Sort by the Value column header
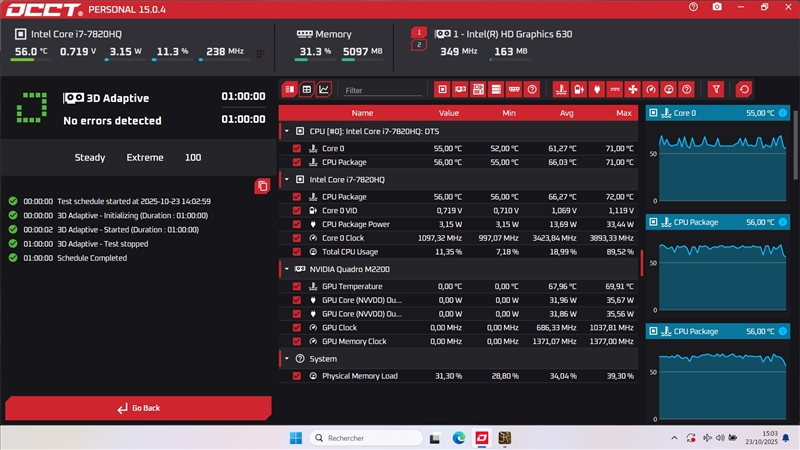 point(449,113)
